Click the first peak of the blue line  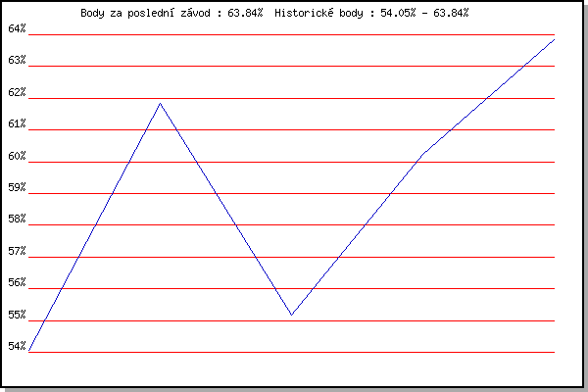point(160,103)
